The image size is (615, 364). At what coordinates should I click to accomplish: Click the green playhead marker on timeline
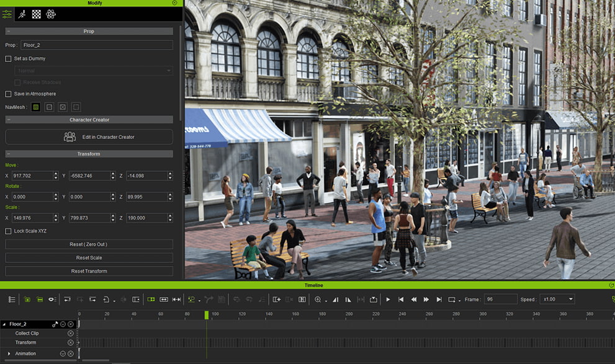tap(207, 315)
